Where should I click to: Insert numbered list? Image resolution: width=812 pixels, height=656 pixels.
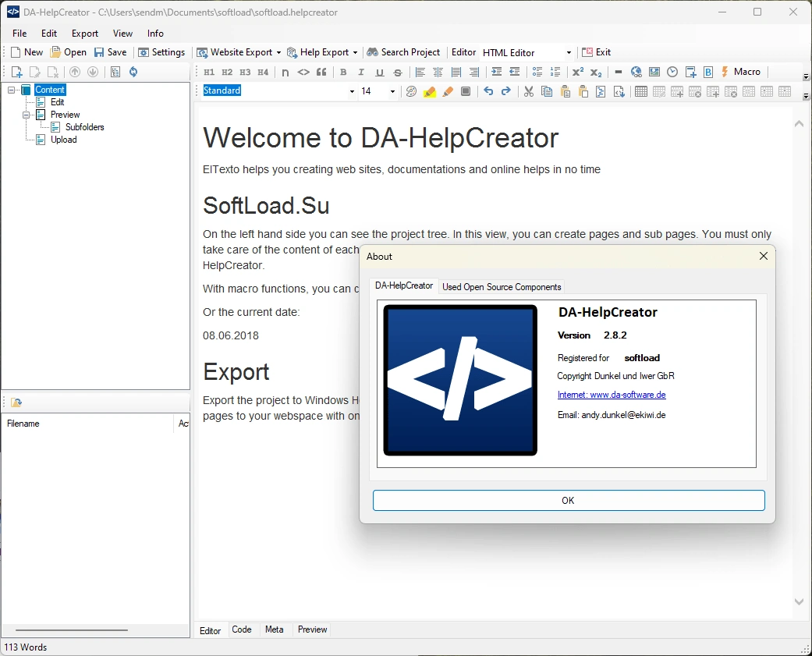point(555,72)
